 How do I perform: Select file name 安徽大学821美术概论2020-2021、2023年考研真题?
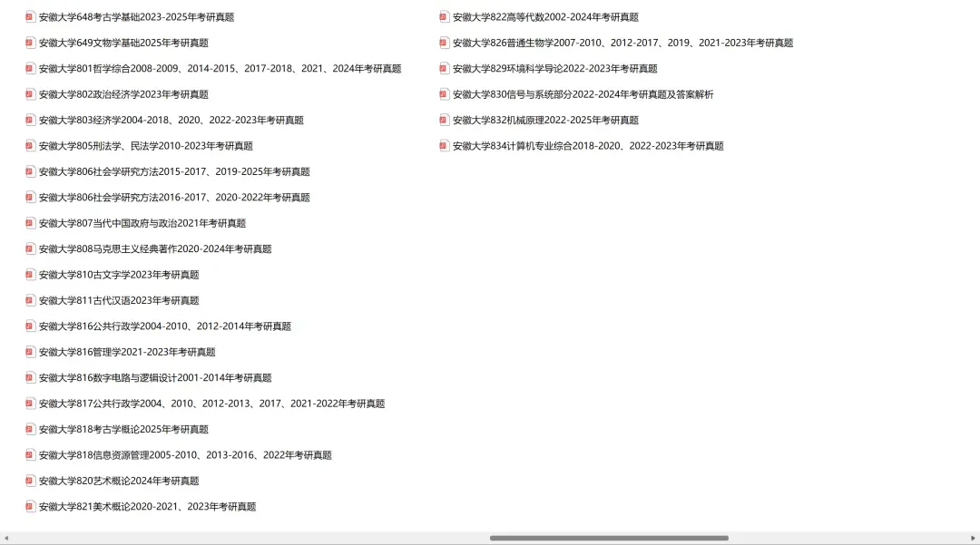148,506
